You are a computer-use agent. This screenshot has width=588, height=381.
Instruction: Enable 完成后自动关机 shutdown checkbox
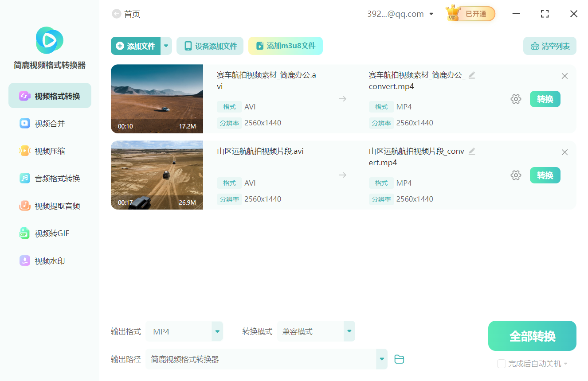coord(502,364)
